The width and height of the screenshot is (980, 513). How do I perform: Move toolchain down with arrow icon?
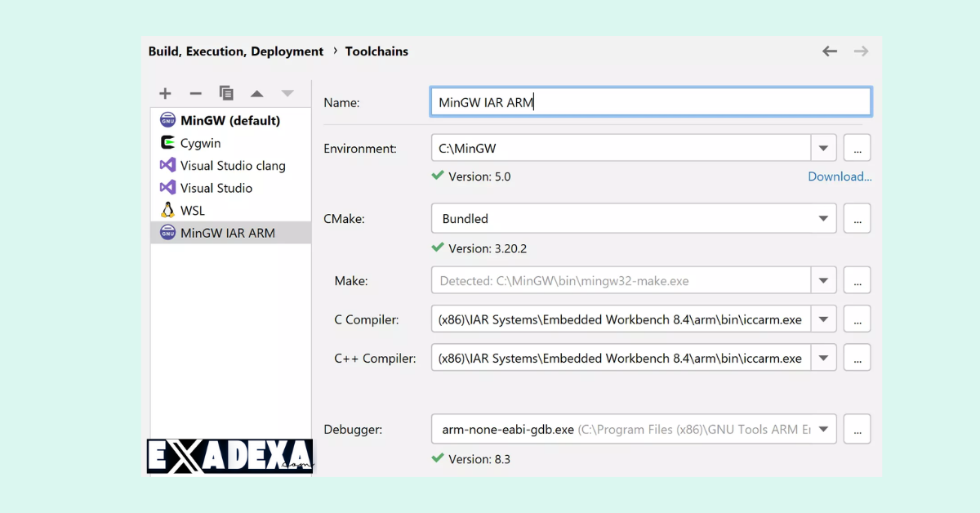pyautogui.click(x=287, y=94)
